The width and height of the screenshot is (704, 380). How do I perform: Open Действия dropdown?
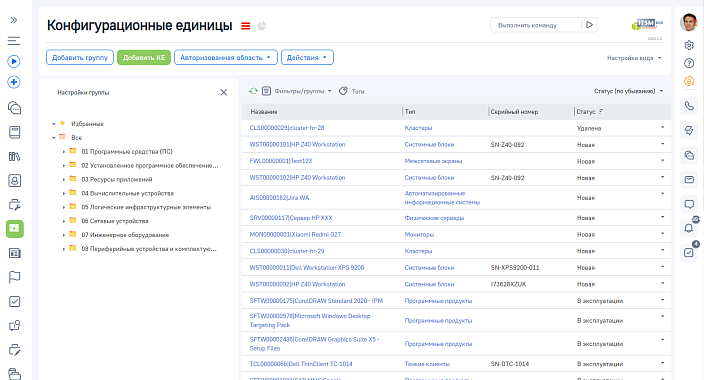coord(307,57)
